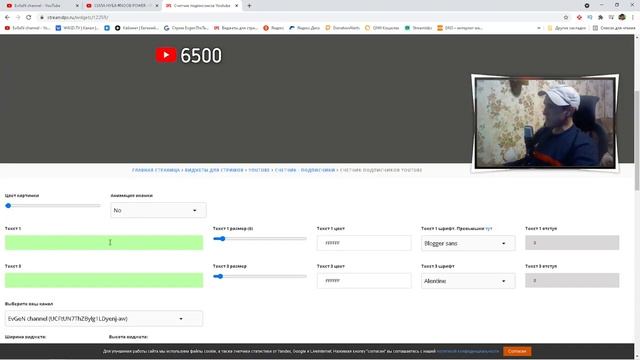Open the privacy policy link in cookie bar
Viewport: 640px width, 360px height.
[468, 351]
